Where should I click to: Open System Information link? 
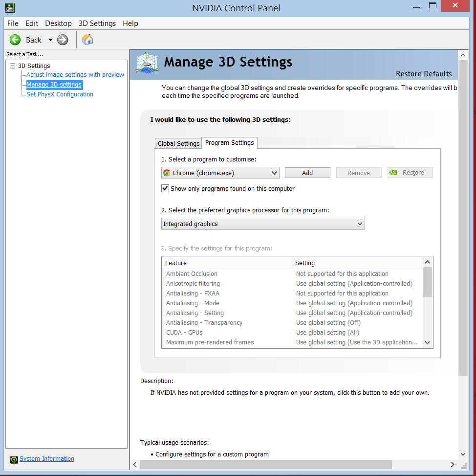point(47,459)
